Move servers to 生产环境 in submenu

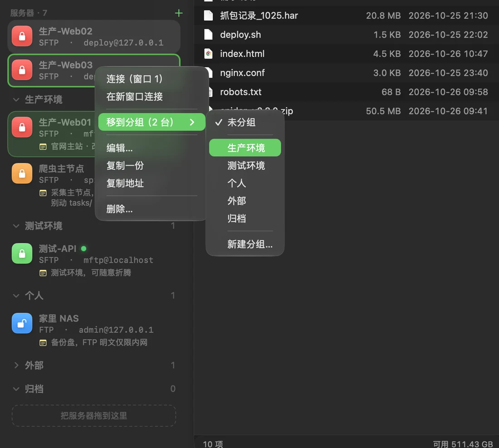pos(245,148)
